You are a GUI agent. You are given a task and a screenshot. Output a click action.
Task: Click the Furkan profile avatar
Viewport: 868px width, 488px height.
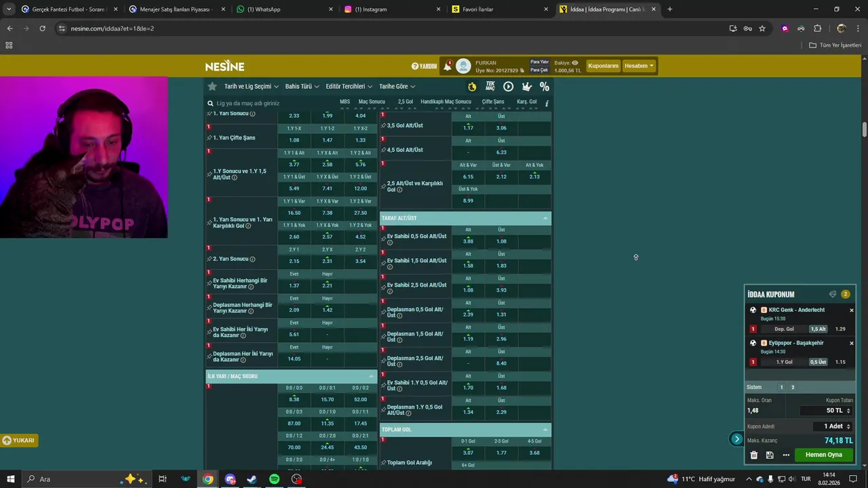pyautogui.click(x=463, y=66)
